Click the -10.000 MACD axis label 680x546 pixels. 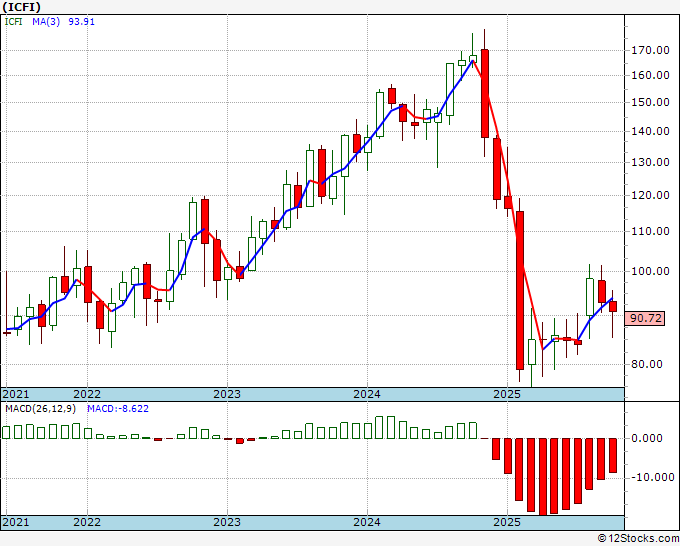(x=652, y=477)
